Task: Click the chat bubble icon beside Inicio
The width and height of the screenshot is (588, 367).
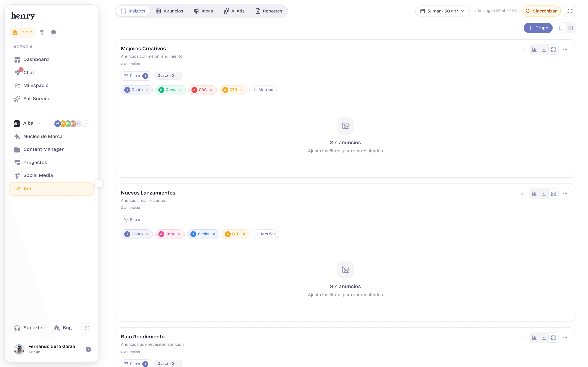Action: point(54,32)
